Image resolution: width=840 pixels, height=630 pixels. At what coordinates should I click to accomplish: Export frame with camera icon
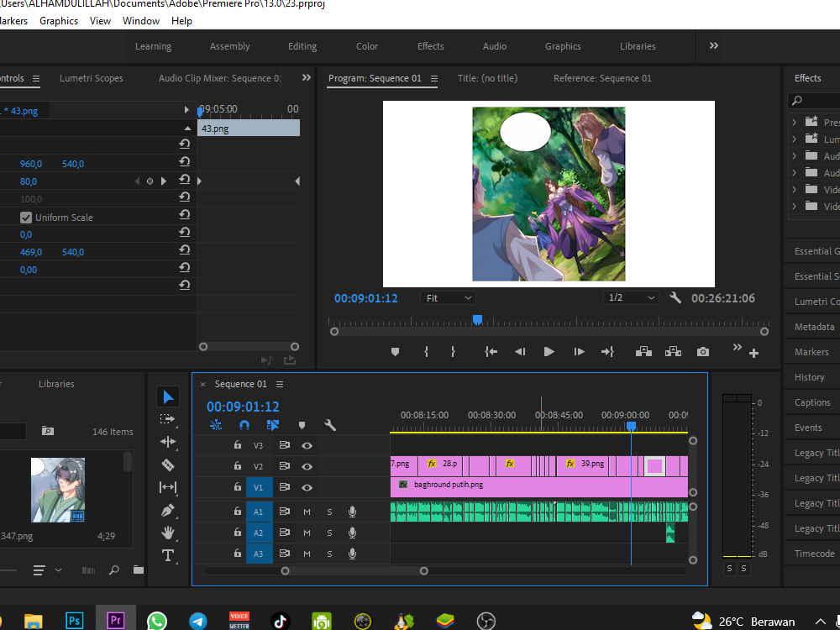pos(703,352)
